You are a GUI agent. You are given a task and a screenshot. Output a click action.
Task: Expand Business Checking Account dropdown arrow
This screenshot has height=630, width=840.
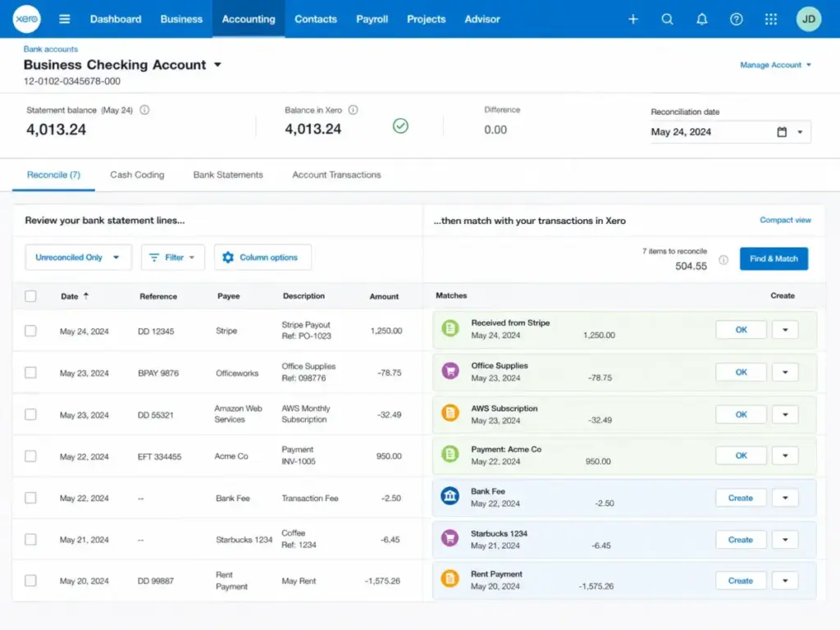pyautogui.click(x=217, y=65)
